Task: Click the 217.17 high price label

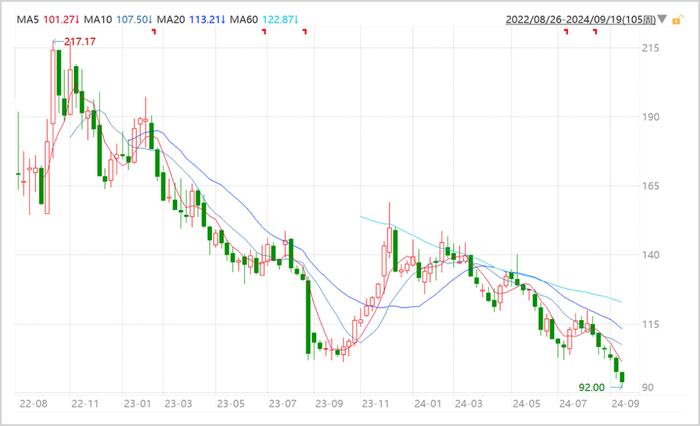Action: coord(80,42)
